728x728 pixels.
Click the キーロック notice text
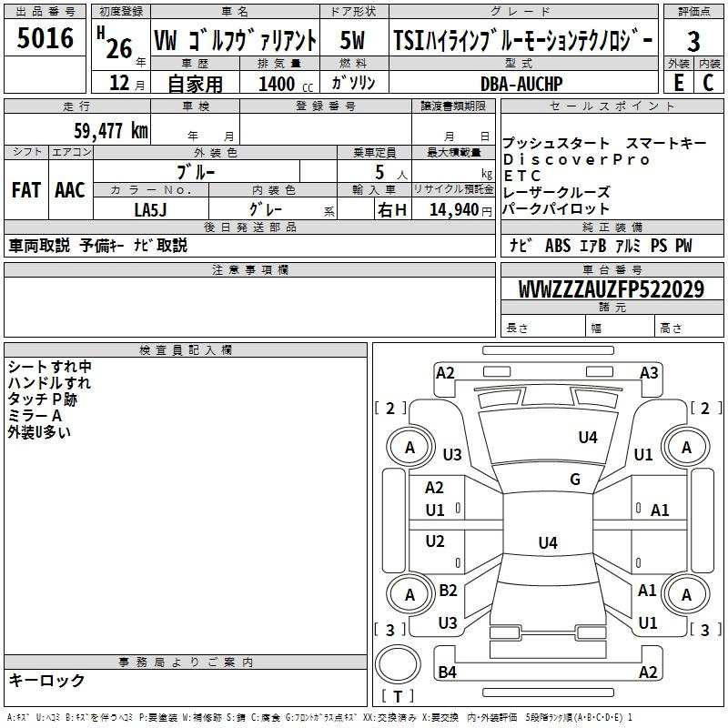[x=46, y=680]
